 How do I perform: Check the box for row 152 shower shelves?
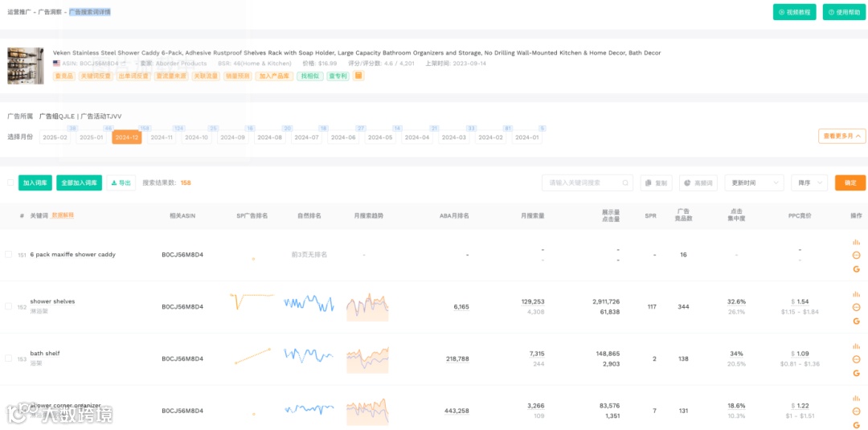pos(8,306)
